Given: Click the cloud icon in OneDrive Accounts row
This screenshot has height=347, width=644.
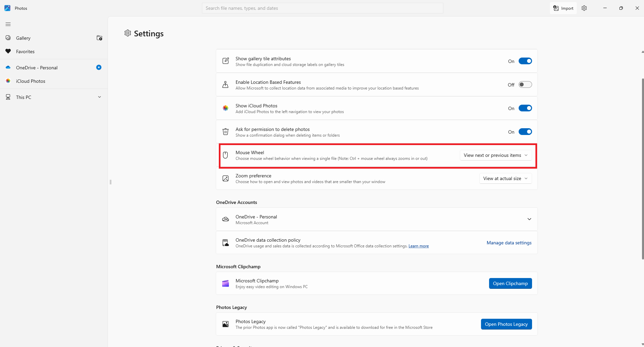Looking at the screenshot, I should (x=226, y=219).
